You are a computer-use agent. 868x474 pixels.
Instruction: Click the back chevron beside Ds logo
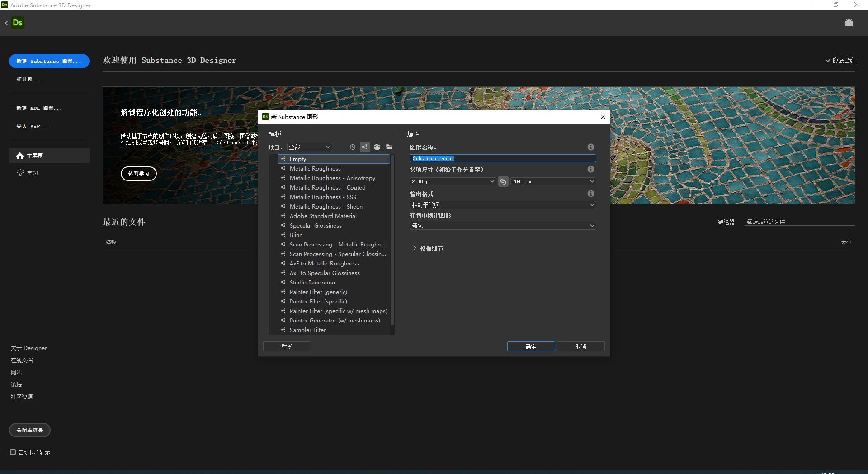pos(6,23)
